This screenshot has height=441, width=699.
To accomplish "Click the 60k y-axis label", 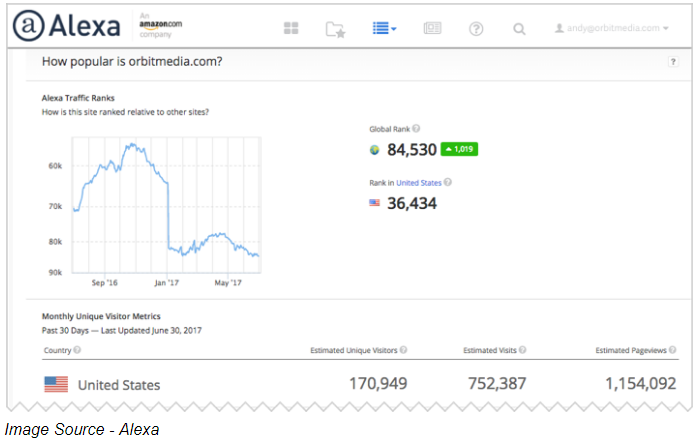I will pos(55,166).
